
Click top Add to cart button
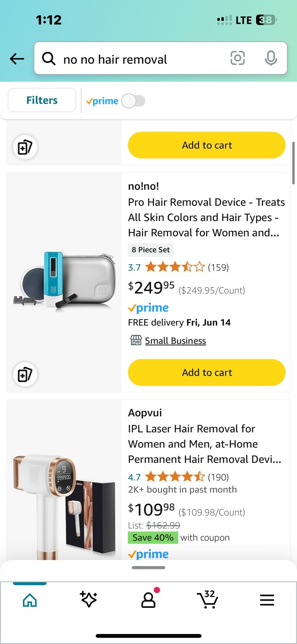point(207,145)
